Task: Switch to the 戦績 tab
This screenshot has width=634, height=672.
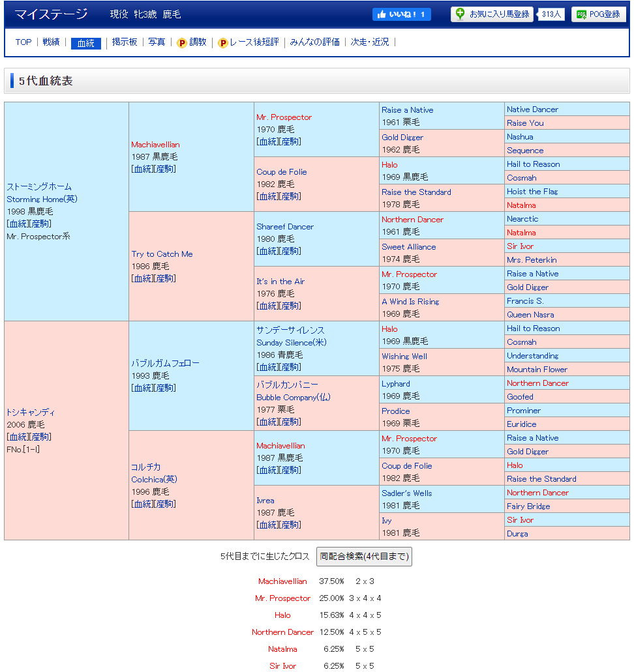Action: point(51,42)
